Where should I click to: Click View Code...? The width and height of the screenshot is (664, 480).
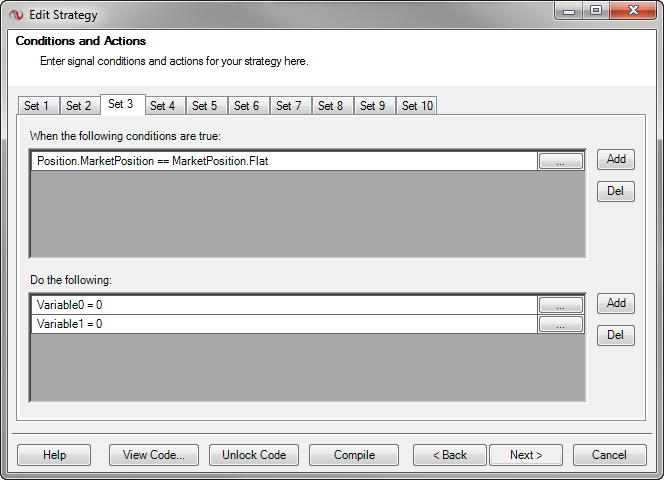154,455
